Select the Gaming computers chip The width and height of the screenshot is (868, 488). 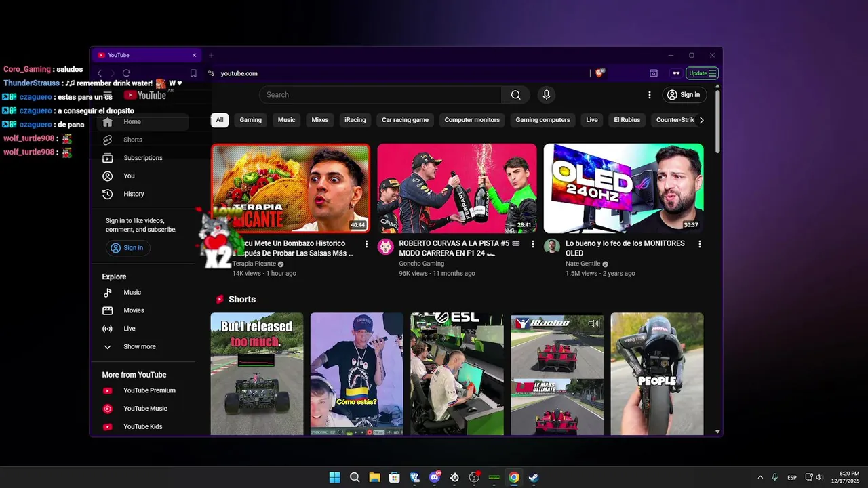542,120
